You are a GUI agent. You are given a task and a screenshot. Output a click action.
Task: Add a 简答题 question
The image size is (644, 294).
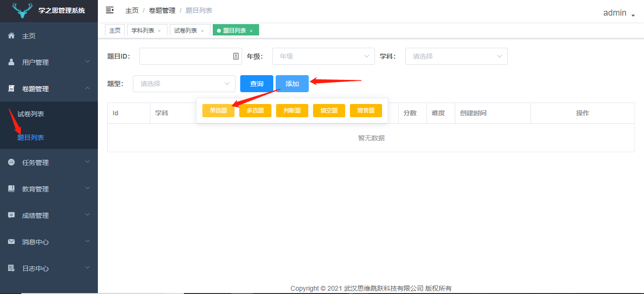click(x=366, y=111)
